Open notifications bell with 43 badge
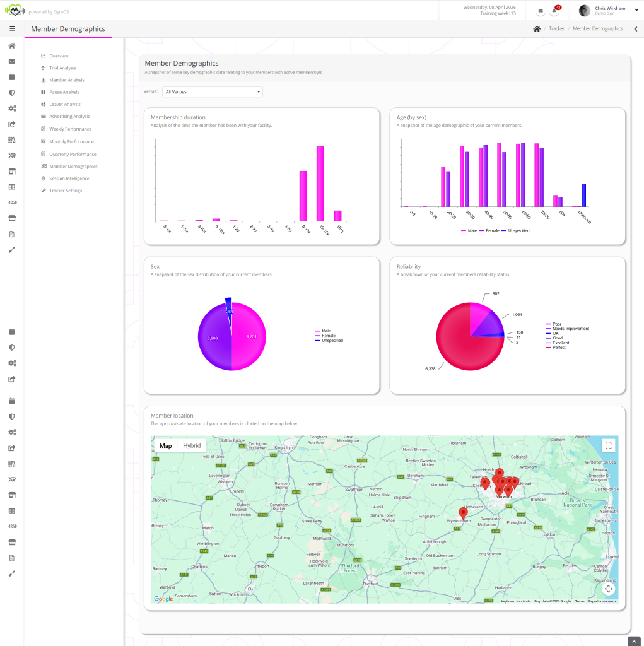 pyautogui.click(x=555, y=11)
